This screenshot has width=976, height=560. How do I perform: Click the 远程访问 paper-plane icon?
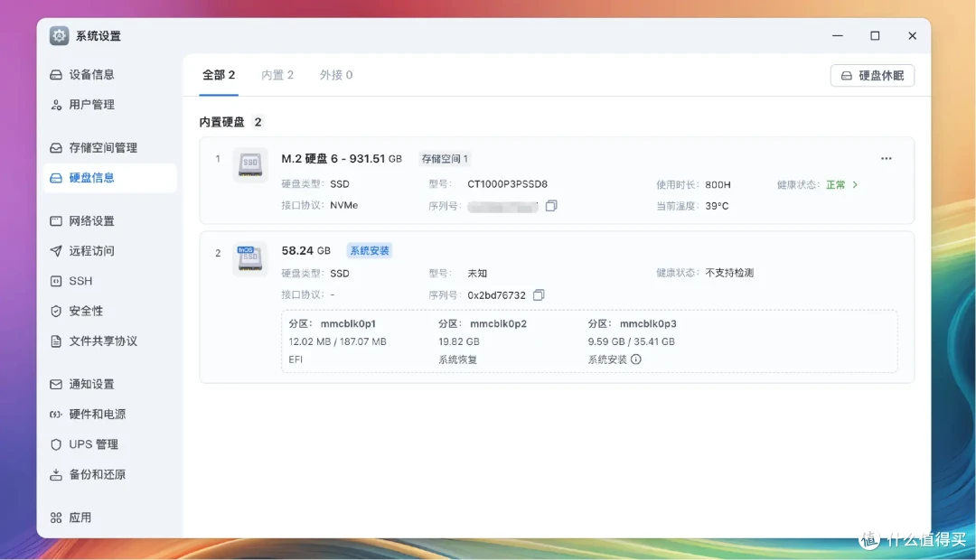tap(56, 251)
